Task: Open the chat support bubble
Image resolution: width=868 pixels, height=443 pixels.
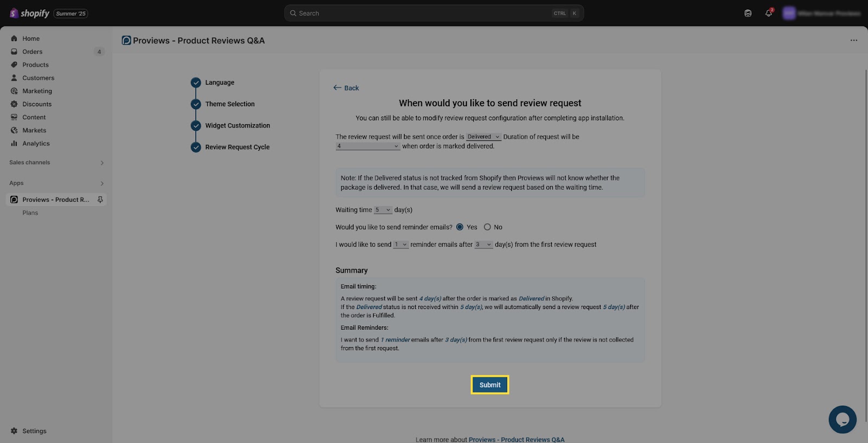Action: [x=843, y=419]
